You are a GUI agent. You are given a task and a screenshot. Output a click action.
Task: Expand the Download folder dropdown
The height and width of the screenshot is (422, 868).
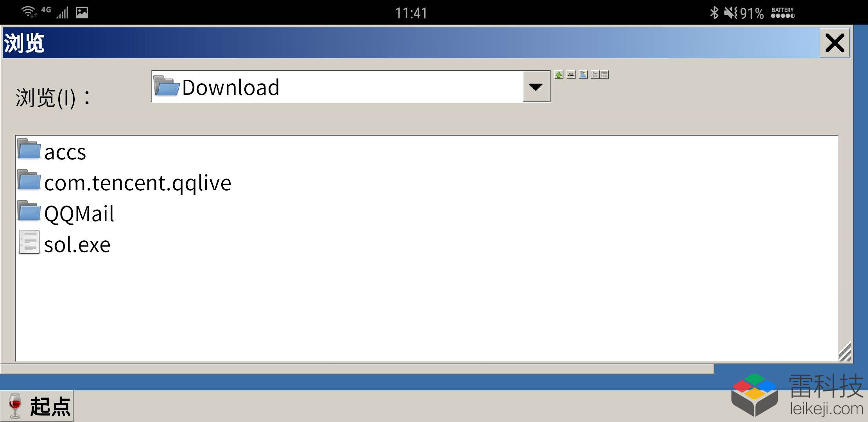[537, 87]
